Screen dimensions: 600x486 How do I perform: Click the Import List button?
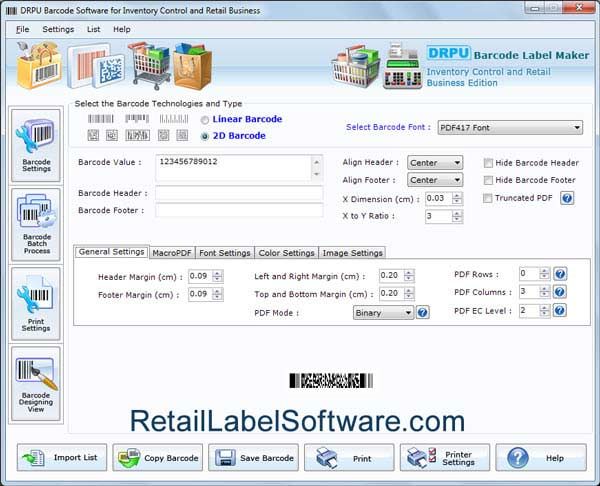tap(62, 458)
